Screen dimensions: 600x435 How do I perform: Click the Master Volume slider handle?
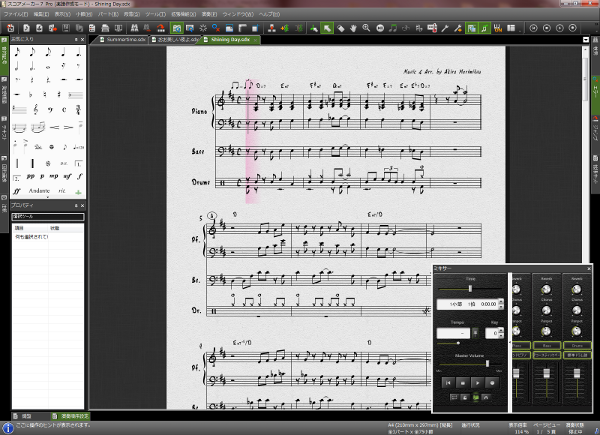[487, 364]
